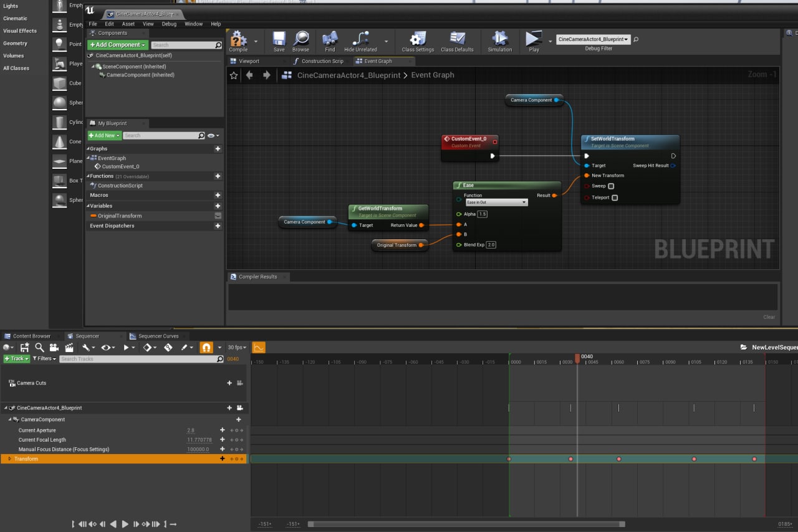
Task: Open the 30 fps frame rate dropdown
Action: 237,348
